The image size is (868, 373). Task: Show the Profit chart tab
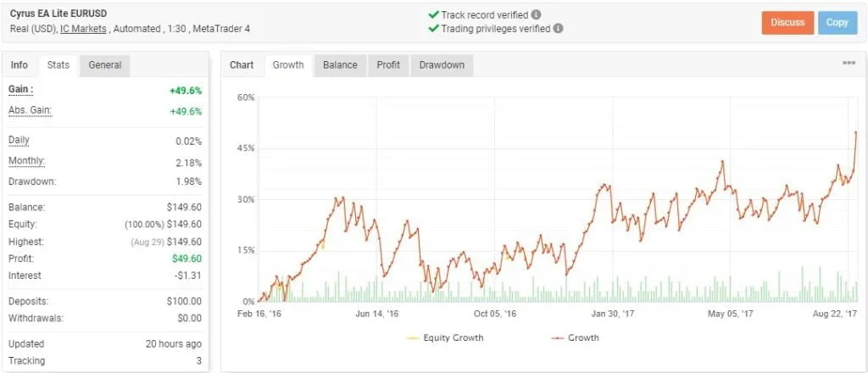(389, 65)
